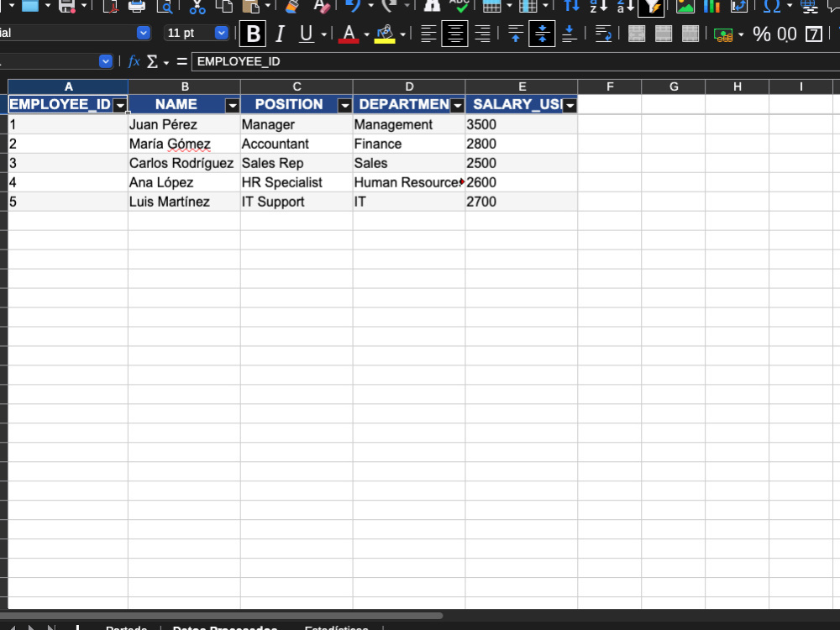Click the Print icon
This screenshot has height=630, width=840.
click(137, 7)
